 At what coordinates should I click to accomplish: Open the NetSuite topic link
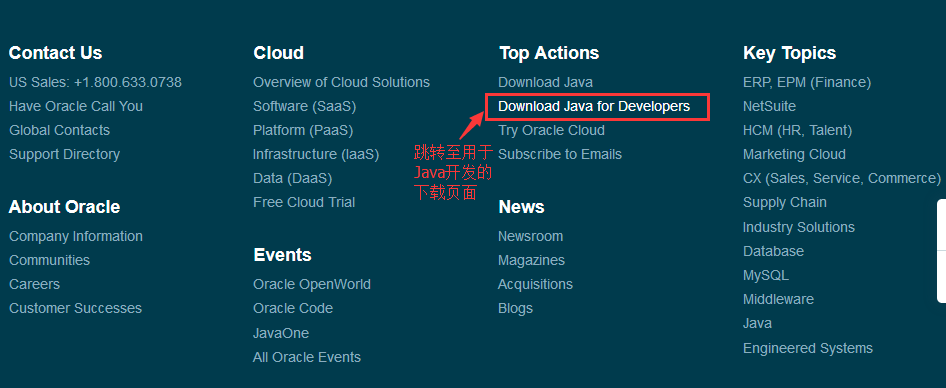tap(769, 106)
